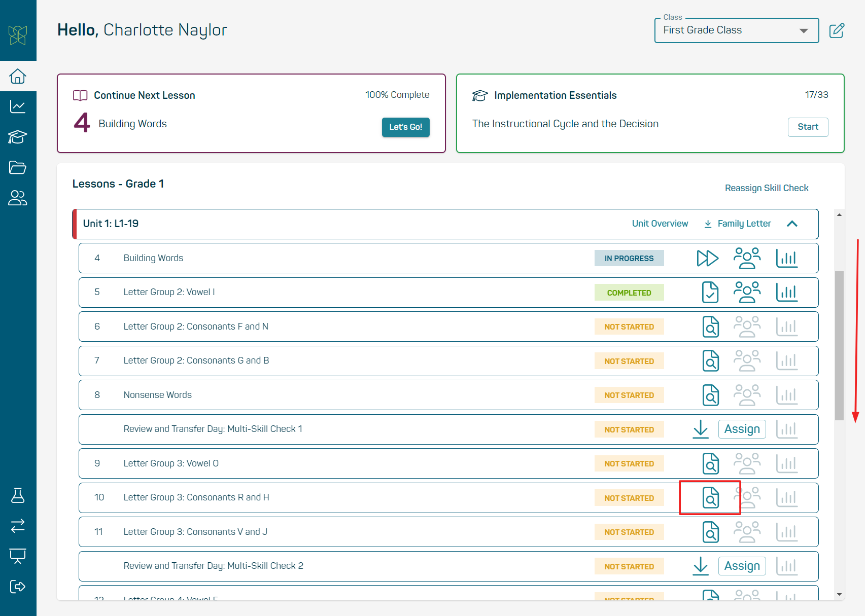The width and height of the screenshot is (866, 616).
Task: Click the lessons list scrollbar thumb
Action: click(x=839, y=346)
